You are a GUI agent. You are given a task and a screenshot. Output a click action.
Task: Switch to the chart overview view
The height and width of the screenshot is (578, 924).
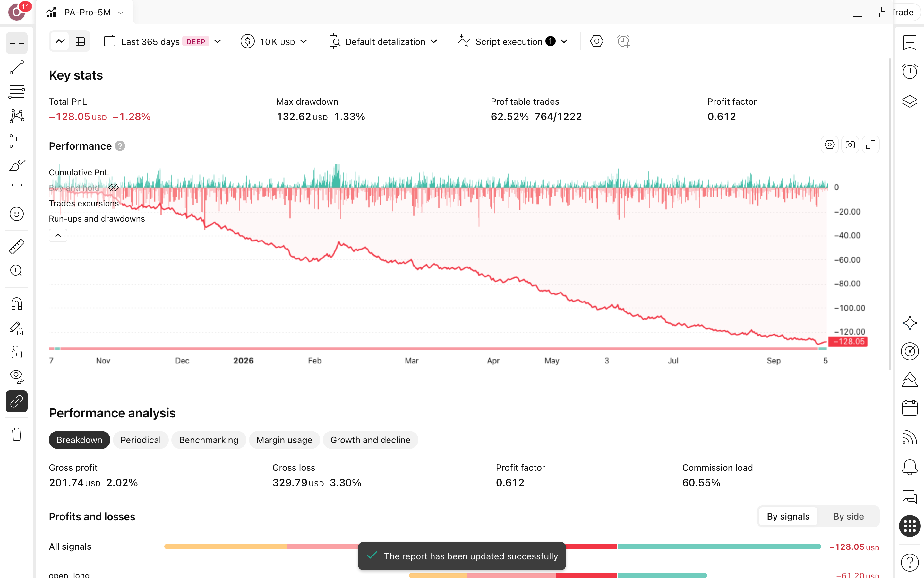60,41
